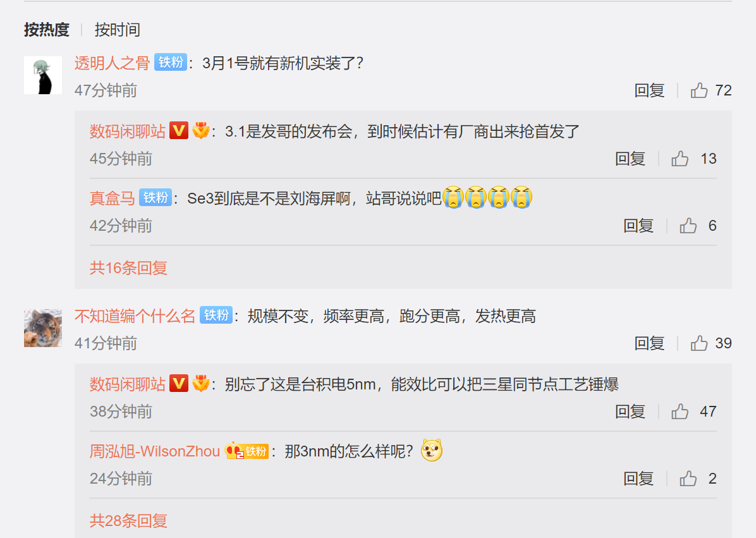
Task: Reply to 透明人之骨's comment posted 47分钟前
Action: pyautogui.click(x=649, y=90)
